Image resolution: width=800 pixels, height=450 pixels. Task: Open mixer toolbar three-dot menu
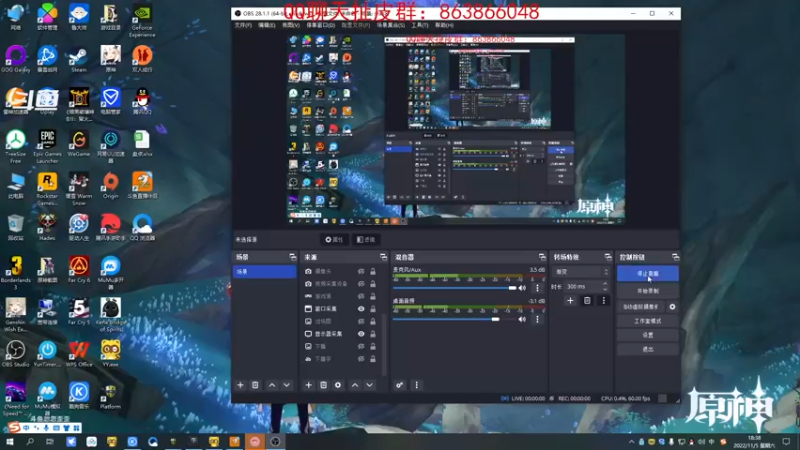point(416,385)
